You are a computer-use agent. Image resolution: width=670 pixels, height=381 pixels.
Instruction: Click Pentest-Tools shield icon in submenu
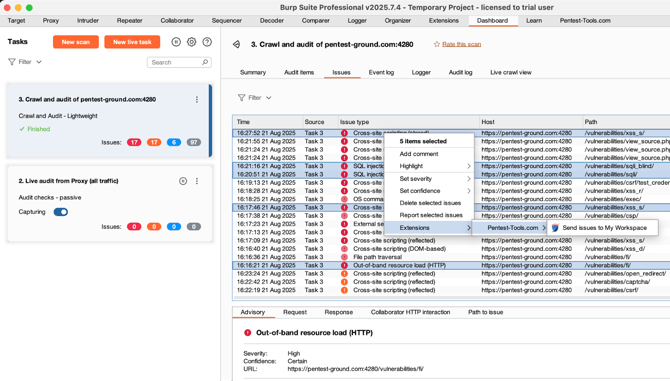[x=555, y=228]
